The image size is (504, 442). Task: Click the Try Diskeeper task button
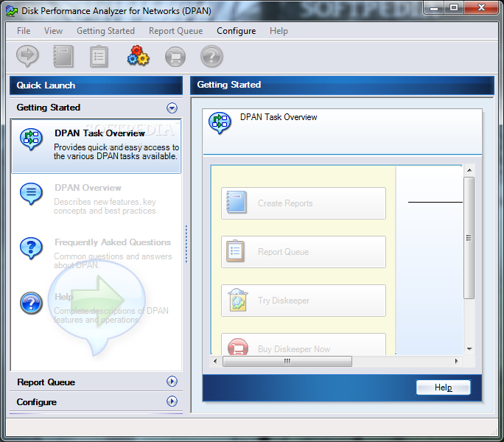(x=304, y=301)
